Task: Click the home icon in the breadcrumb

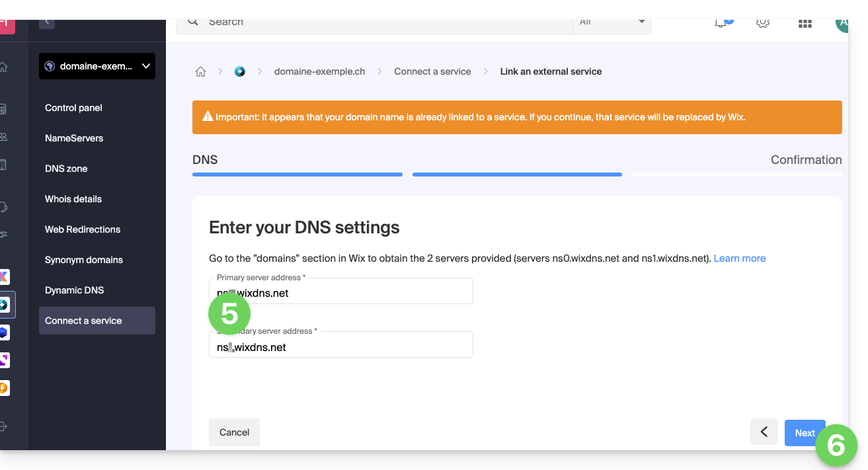Action: 200,71
